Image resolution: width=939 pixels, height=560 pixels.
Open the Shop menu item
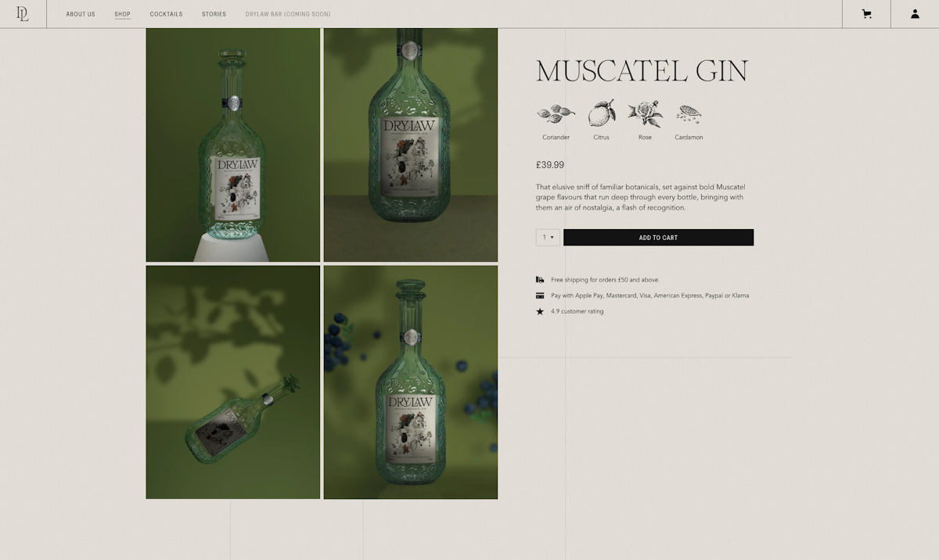[x=122, y=14]
